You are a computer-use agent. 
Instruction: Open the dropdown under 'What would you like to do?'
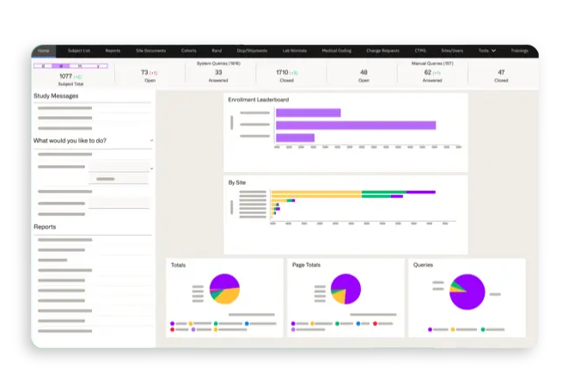pyautogui.click(x=152, y=168)
